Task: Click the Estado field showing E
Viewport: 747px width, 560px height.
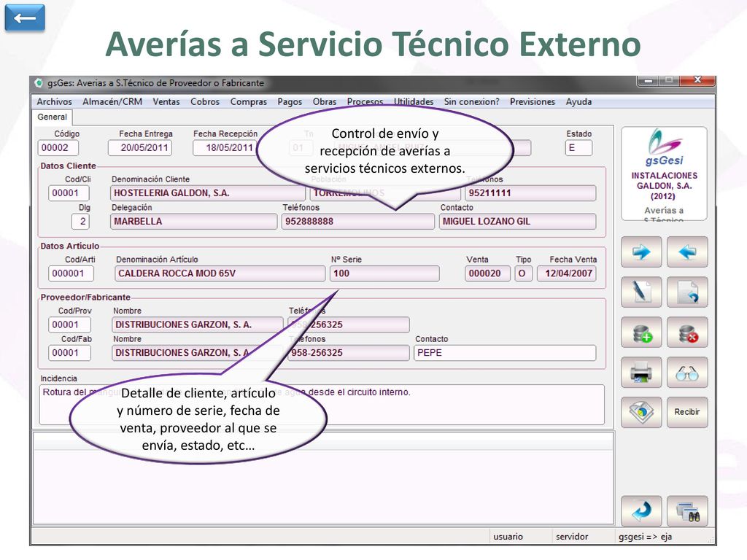Action: pyautogui.click(x=578, y=147)
